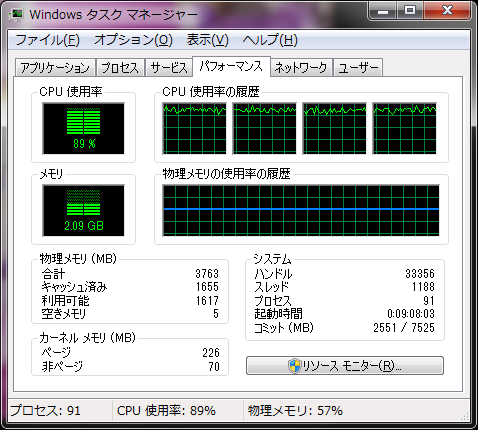This screenshot has width=478, height=430.
Task: Click status bar 物理メモリ: 57%
Action: (x=295, y=411)
